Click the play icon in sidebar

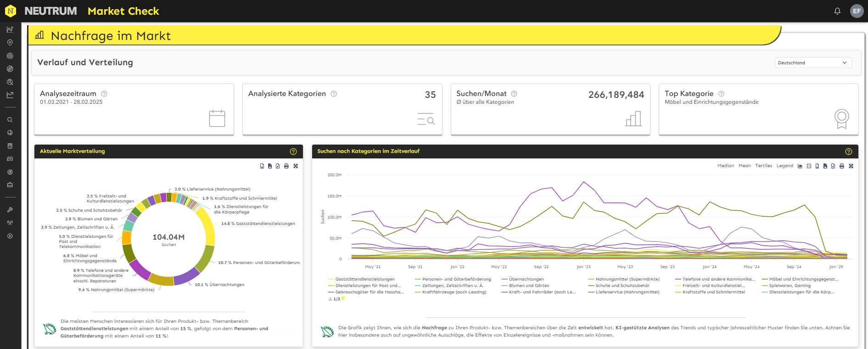tap(10, 236)
